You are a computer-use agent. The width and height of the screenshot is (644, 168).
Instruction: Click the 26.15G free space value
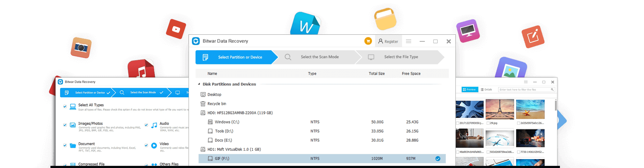click(x=412, y=131)
